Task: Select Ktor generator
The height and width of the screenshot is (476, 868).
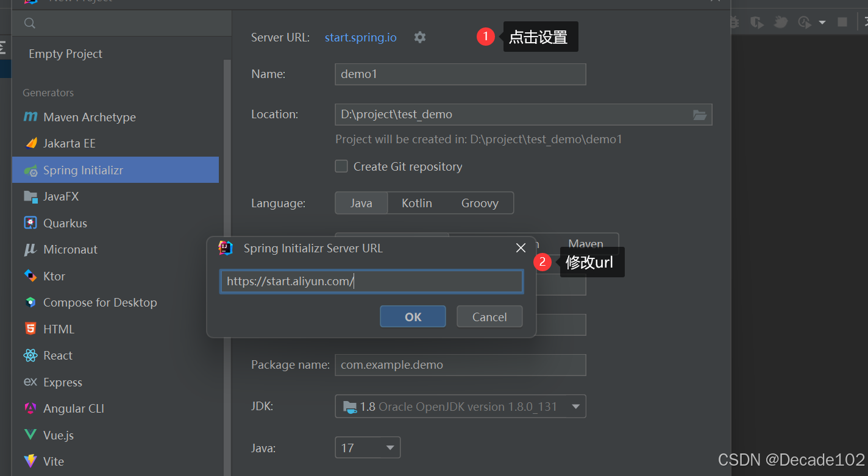Action: pos(115,276)
